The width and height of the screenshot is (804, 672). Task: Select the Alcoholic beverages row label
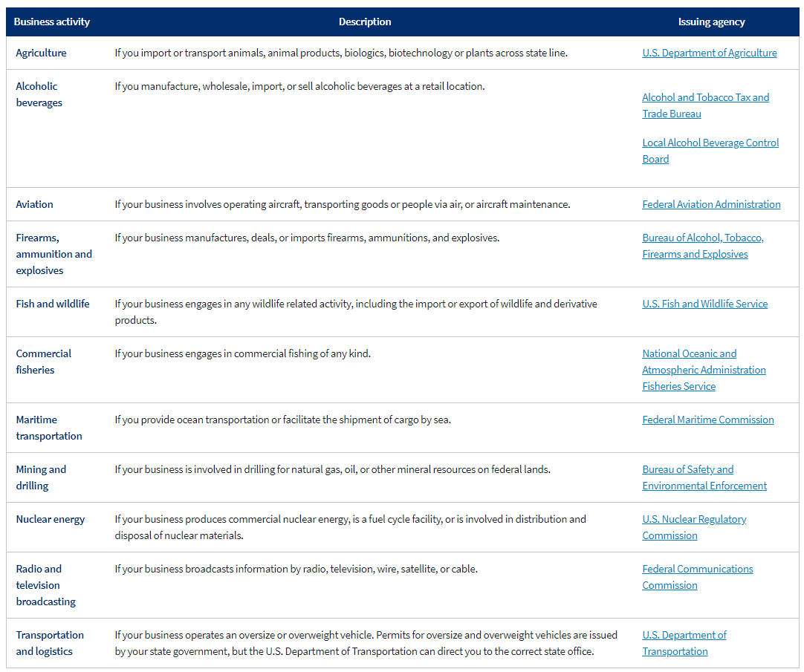pyautogui.click(x=39, y=94)
